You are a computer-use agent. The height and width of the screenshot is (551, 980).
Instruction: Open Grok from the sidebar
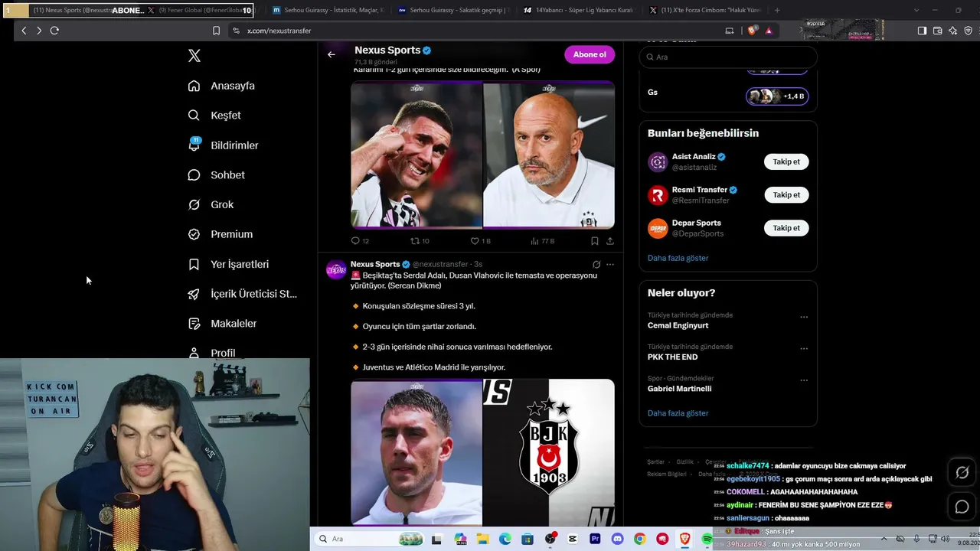211,205
